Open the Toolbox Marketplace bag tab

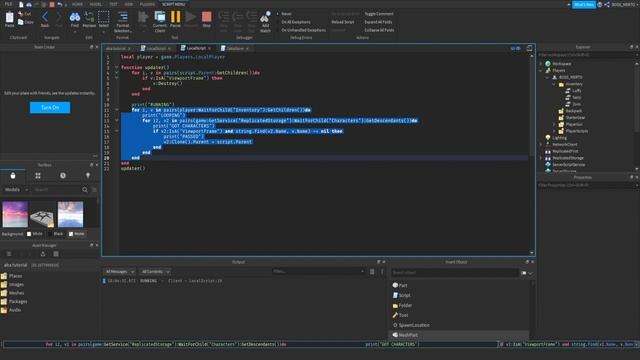[x=13, y=176]
